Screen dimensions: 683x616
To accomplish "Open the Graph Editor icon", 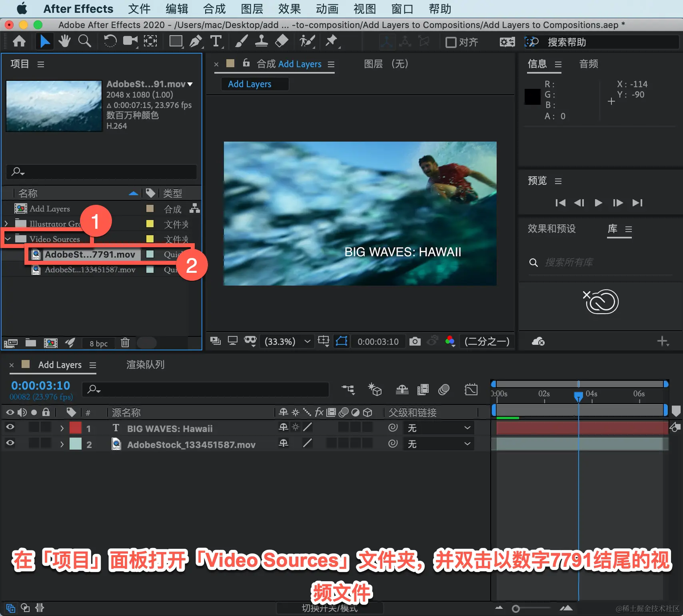I will [x=471, y=389].
